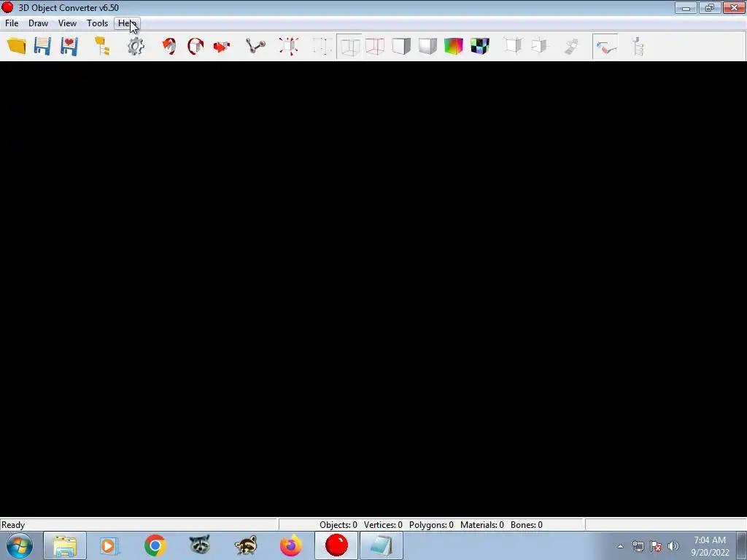Click the red ball title bar icon

tap(7, 7)
